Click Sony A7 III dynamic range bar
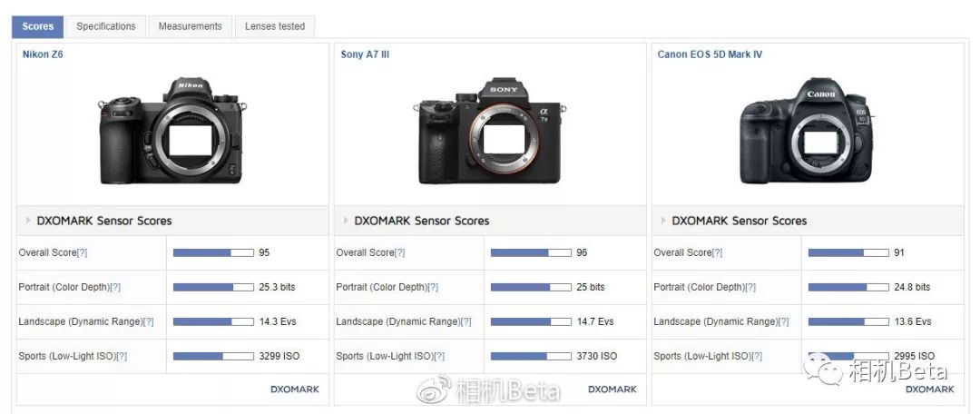This screenshot has width=980, height=414. (x=531, y=321)
